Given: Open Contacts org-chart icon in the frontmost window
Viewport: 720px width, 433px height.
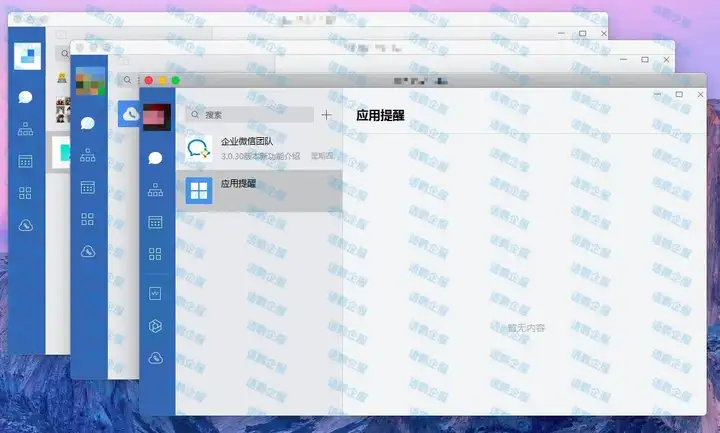Looking at the screenshot, I should [x=155, y=190].
